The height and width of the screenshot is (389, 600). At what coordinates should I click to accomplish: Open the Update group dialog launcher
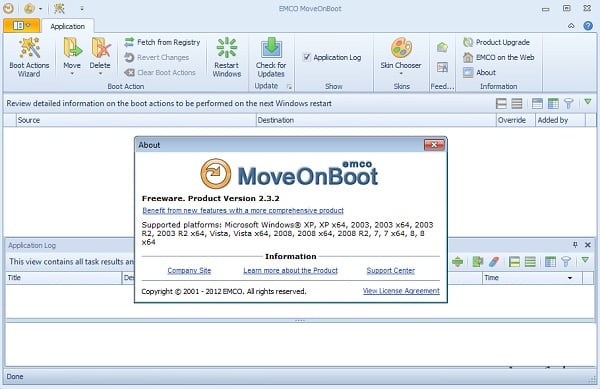click(x=289, y=87)
